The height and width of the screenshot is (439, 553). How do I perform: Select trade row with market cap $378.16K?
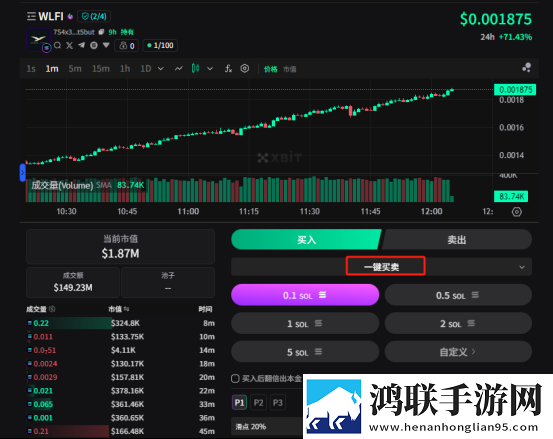pyautogui.click(x=121, y=391)
